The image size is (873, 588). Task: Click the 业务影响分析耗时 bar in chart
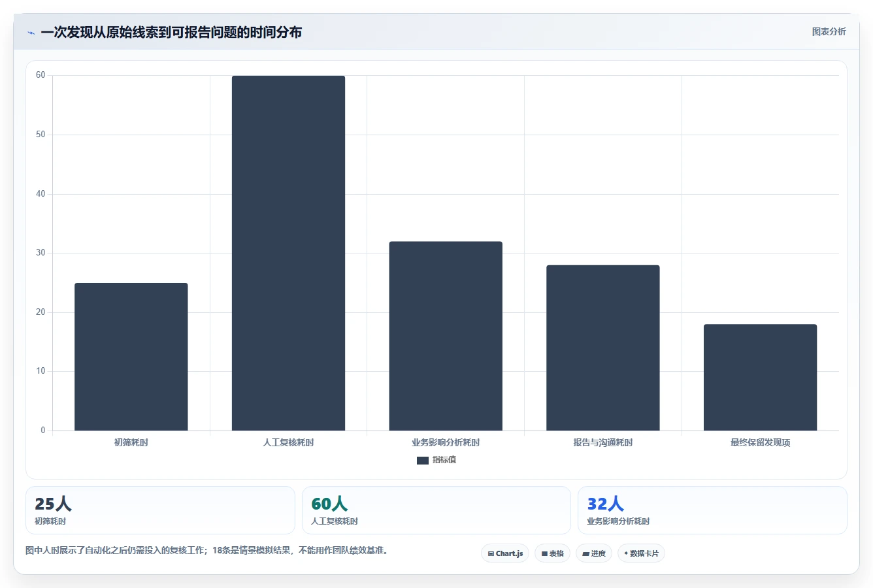pos(446,336)
